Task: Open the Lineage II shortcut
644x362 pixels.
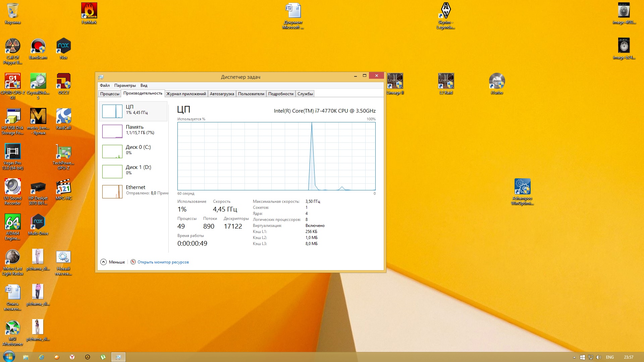Action: click(x=395, y=81)
